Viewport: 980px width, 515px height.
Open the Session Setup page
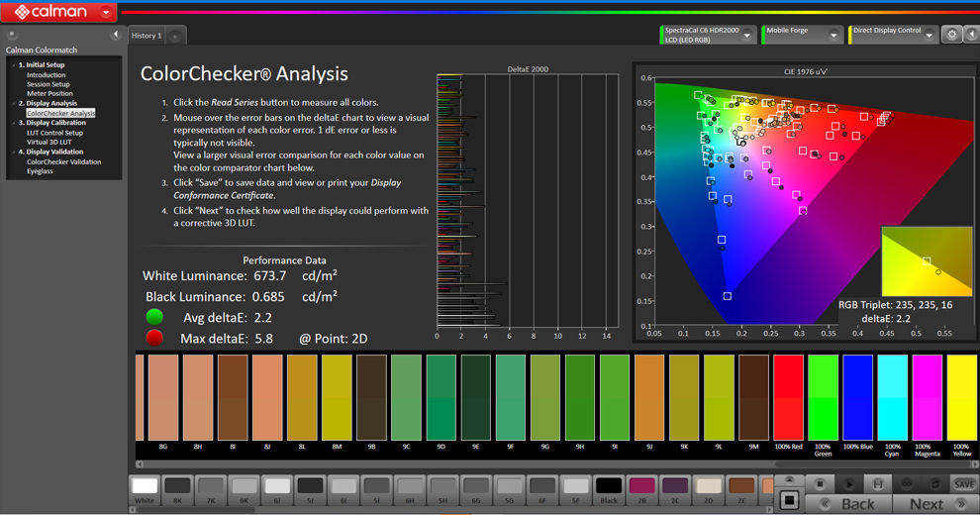(x=49, y=84)
